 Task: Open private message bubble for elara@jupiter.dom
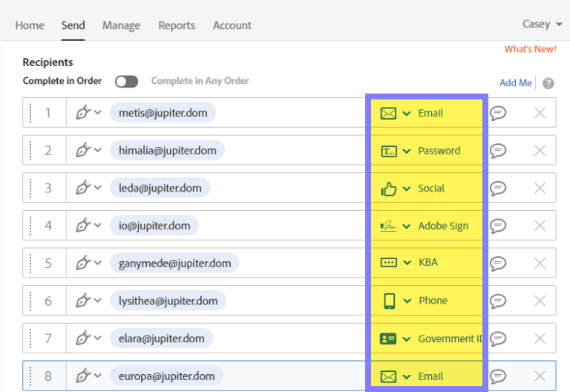click(498, 339)
